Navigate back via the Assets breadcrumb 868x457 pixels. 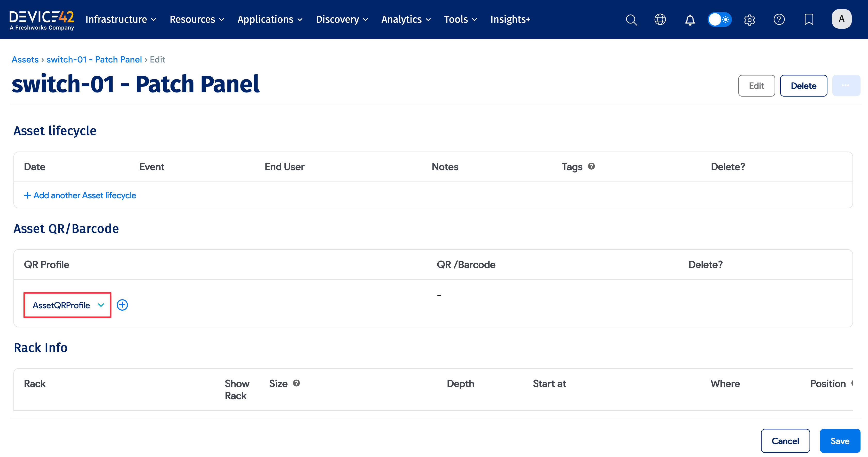[25, 59]
